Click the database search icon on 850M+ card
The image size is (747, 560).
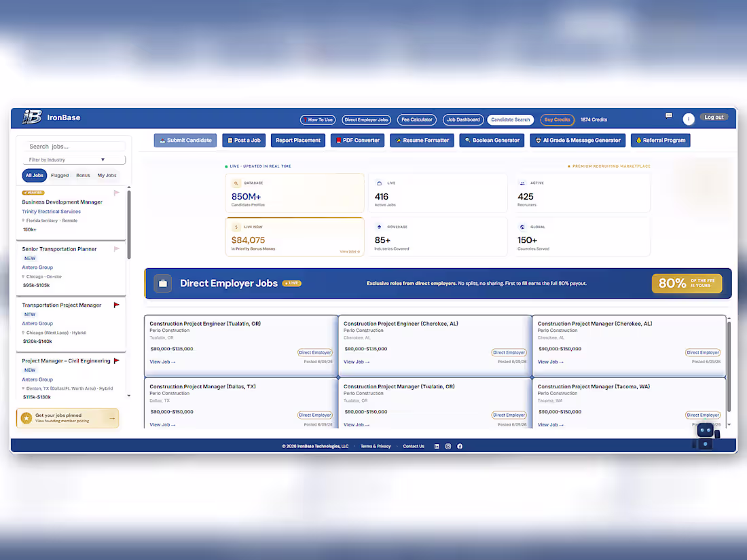tap(236, 183)
